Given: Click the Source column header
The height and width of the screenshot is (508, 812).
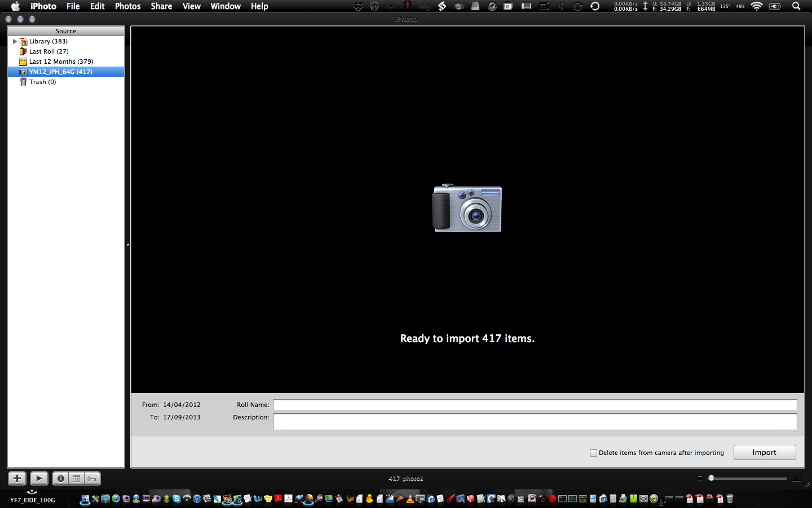Looking at the screenshot, I should (66, 31).
